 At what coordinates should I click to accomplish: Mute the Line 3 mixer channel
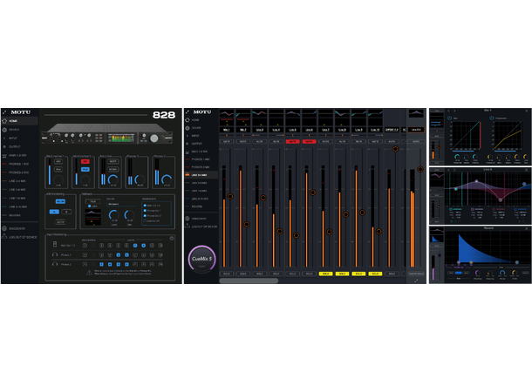click(x=260, y=141)
